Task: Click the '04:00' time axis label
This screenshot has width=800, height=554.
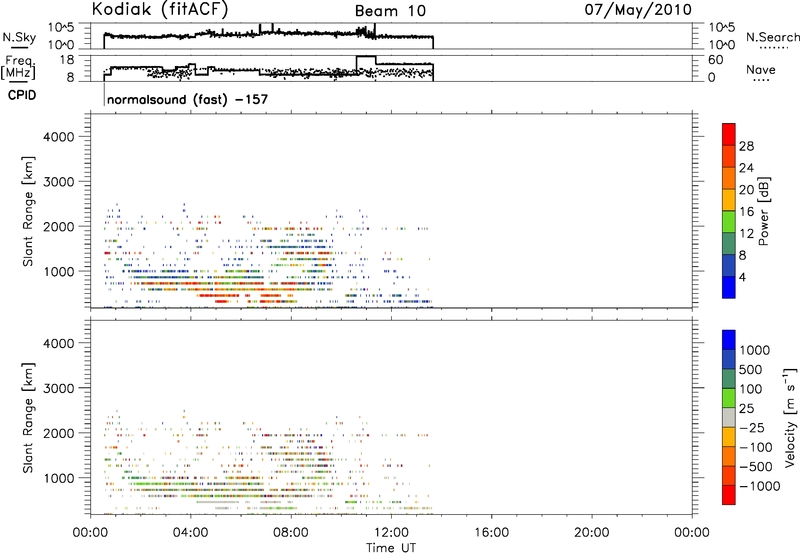Action: [190, 533]
